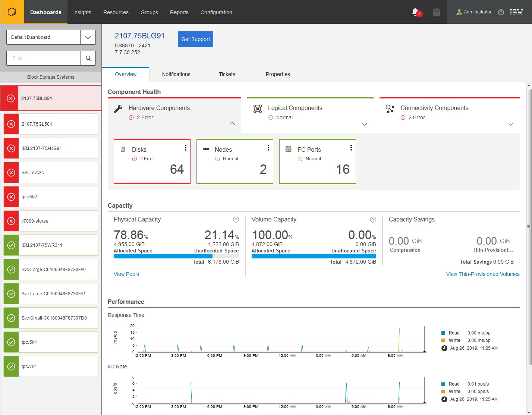The width and height of the screenshot is (532, 415).
Task: Click normal status icon for tpcv7k1
Action: coord(11,367)
